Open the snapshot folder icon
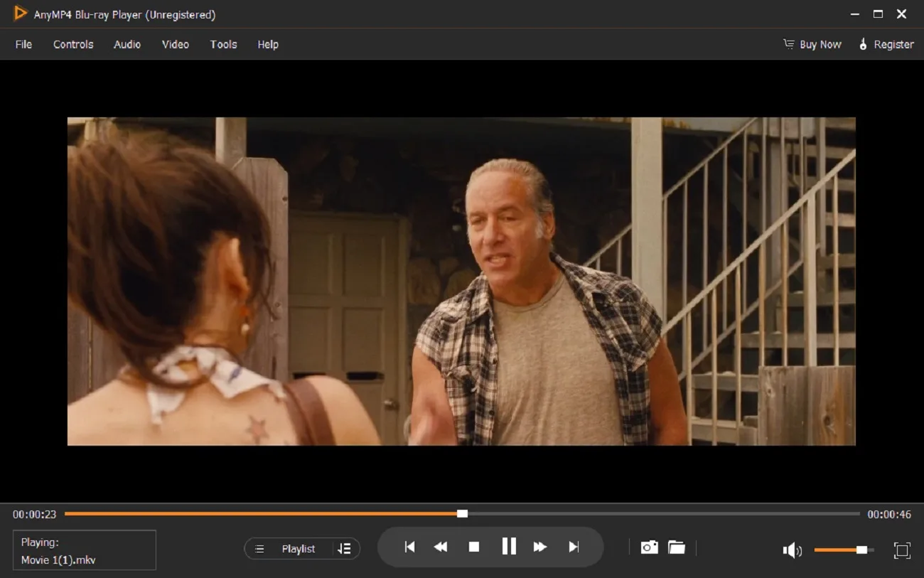 click(x=677, y=547)
